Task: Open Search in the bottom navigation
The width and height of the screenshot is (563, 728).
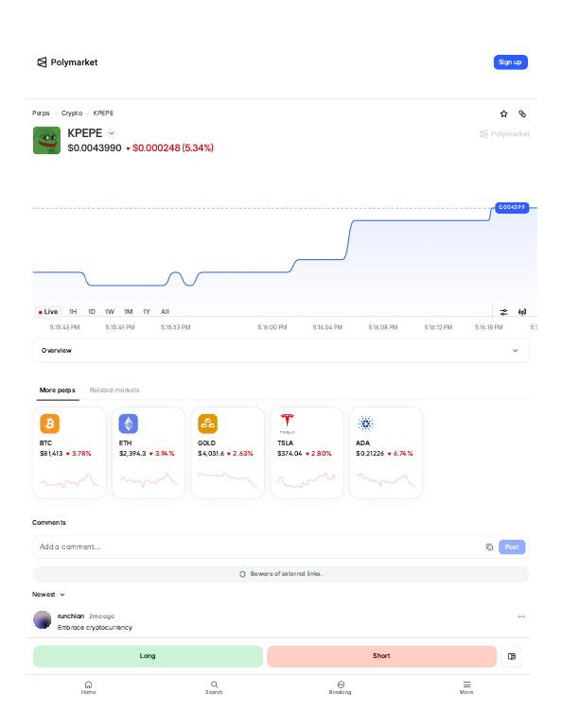Action: [214, 687]
